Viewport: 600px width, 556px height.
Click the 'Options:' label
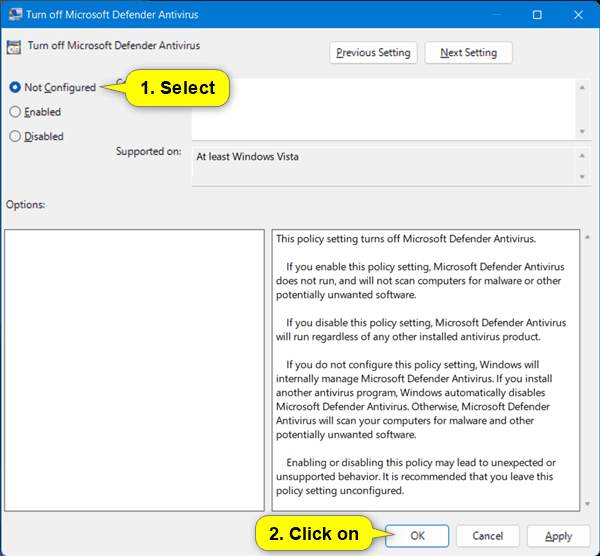tap(25, 204)
